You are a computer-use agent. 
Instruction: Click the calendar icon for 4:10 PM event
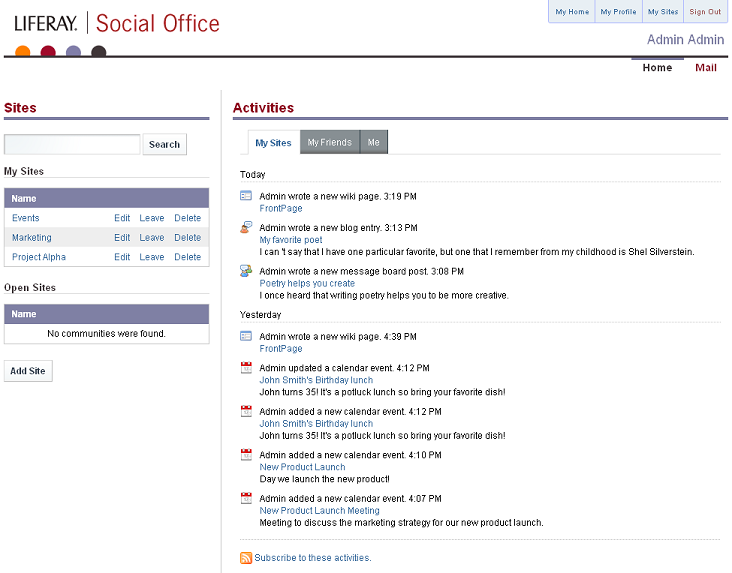tap(246, 455)
